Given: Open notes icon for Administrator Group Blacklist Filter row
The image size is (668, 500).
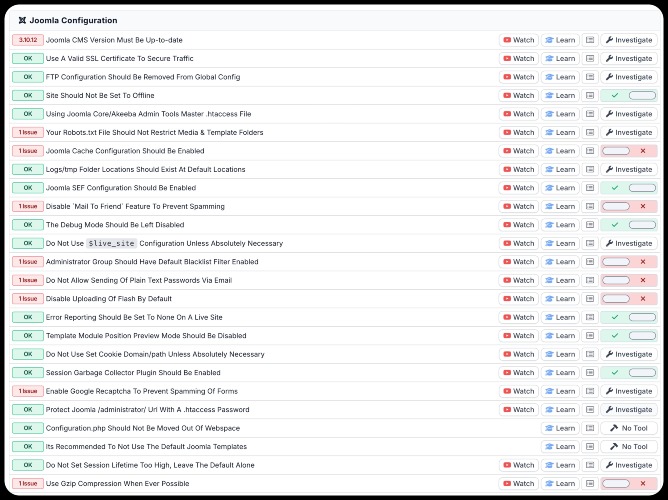Looking at the screenshot, I should coord(590,262).
